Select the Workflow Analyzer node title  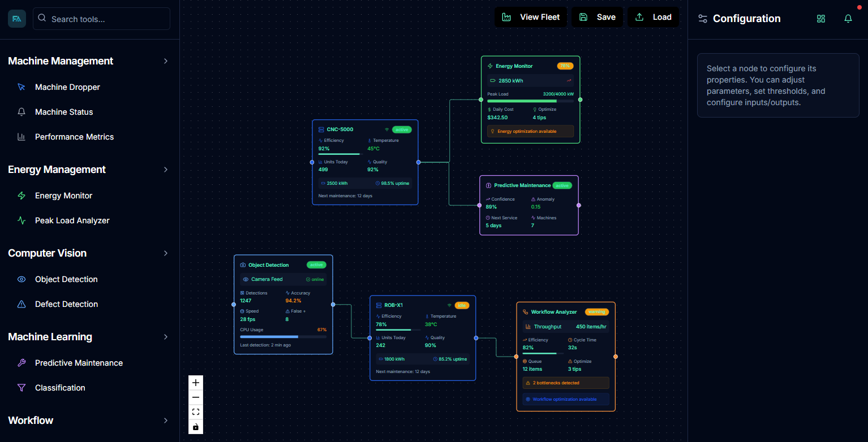553,312
